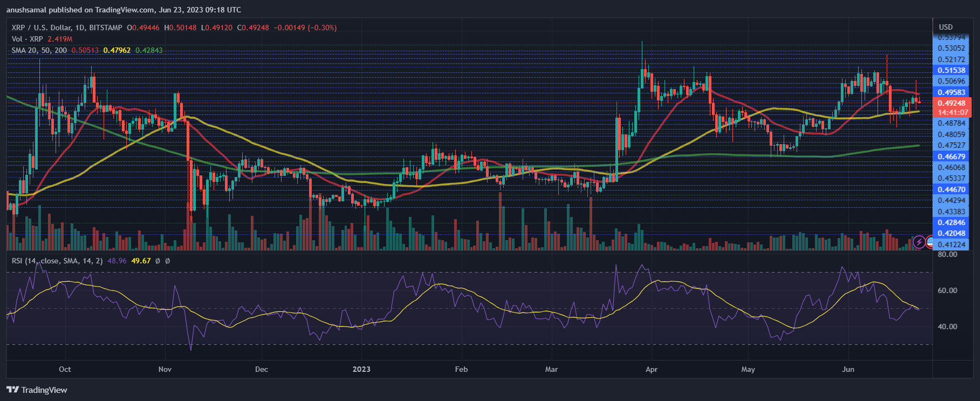
Task: Click the Apr label on time axis
Action: [x=652, y=369]
